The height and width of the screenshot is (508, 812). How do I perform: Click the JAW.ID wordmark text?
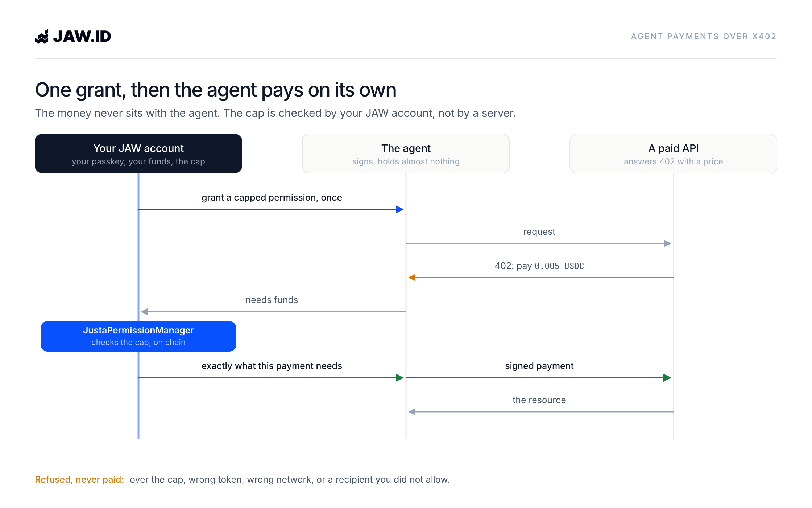tap(82, 36)
